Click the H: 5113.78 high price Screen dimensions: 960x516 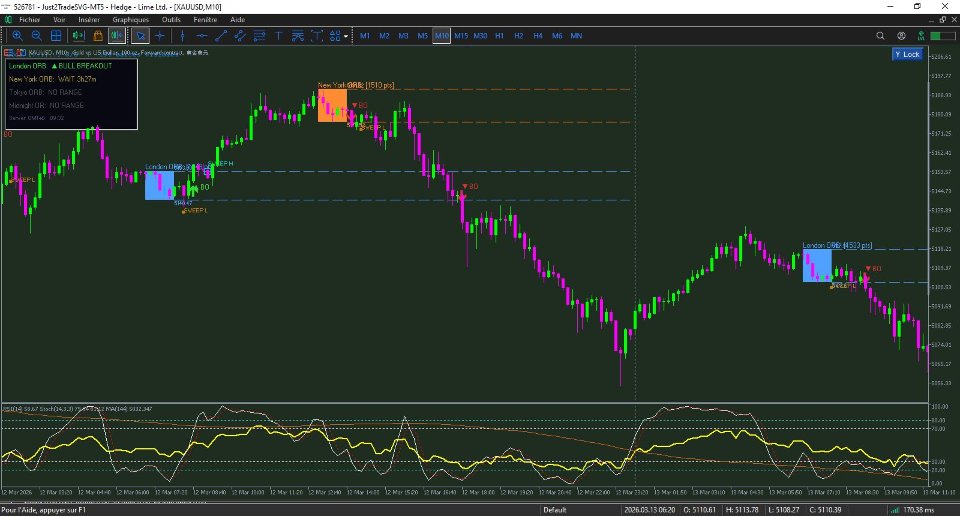743,510
